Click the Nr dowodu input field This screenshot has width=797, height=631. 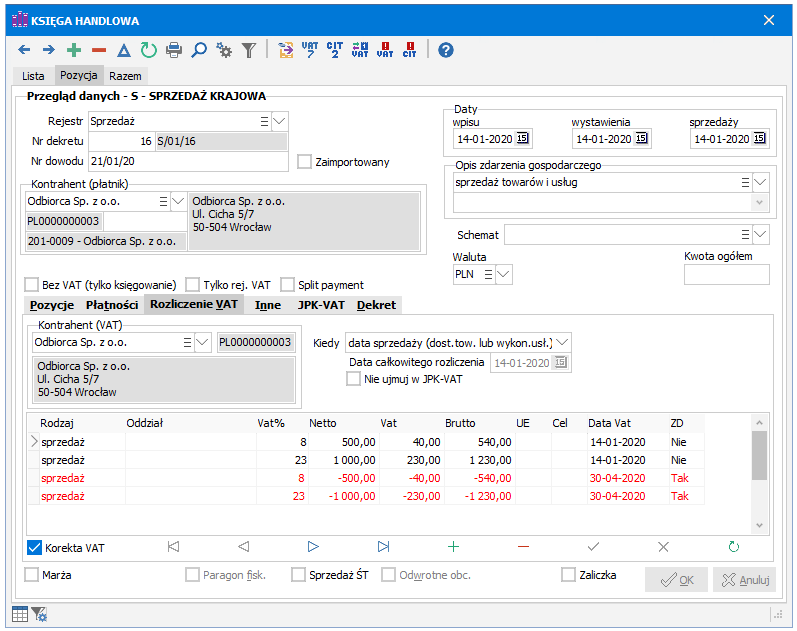(189, 161)
